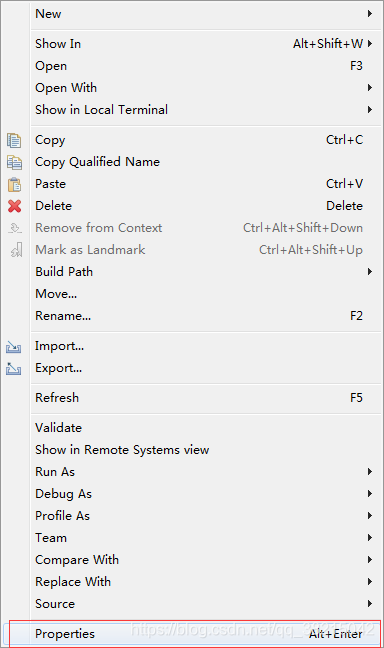Image resolution: width=384 pixels, height=648 pixels.
Task: Click the Remove from Context icon
Action: (15, 228)
